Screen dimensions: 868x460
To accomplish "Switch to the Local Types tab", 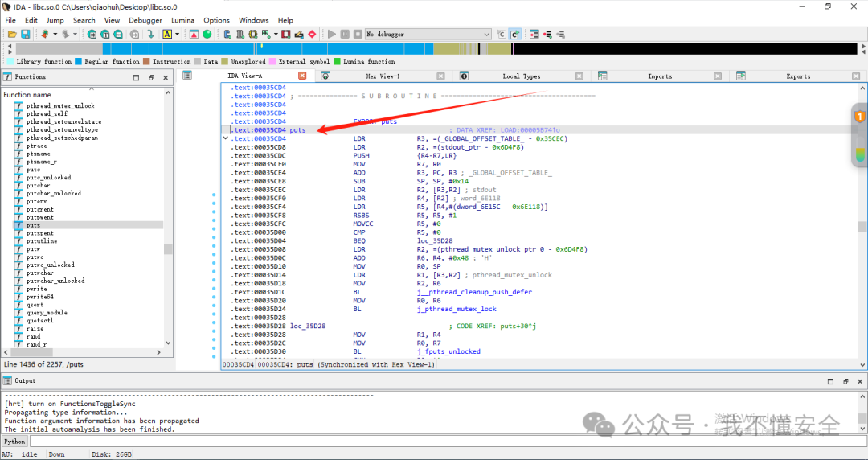I will coord(521,76).
